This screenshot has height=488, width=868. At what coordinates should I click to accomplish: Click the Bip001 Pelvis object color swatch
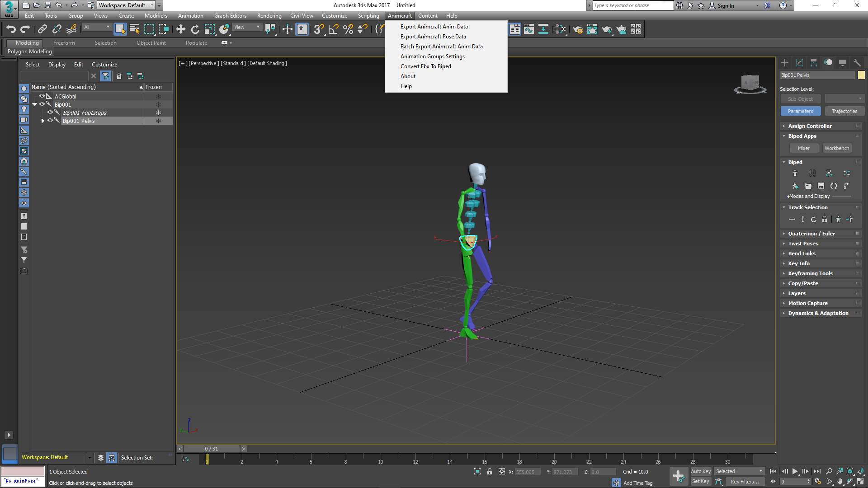(x=861, y=75)
